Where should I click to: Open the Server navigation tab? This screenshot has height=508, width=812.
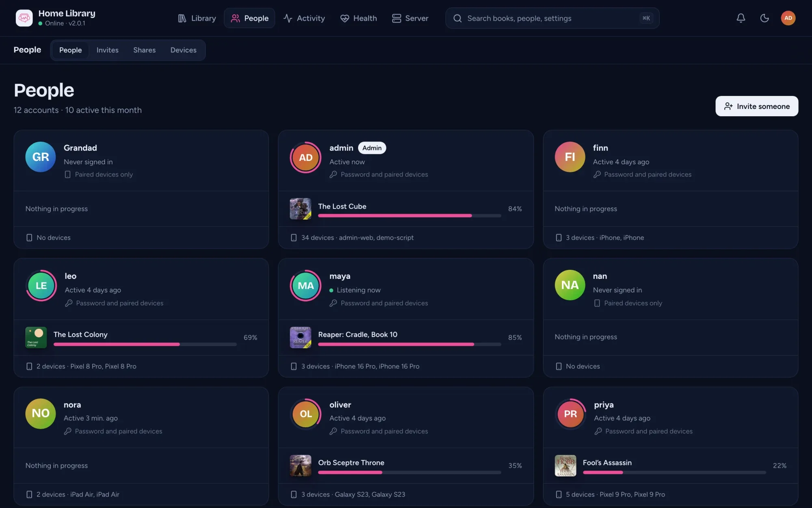click(410, 18)
